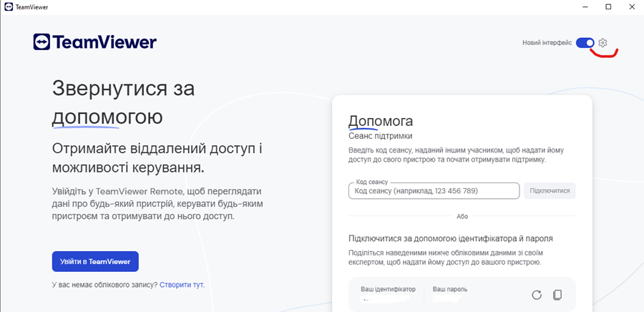
Task: Click the Або divider text
Action: pyautogui.click(x=462, y=216)
